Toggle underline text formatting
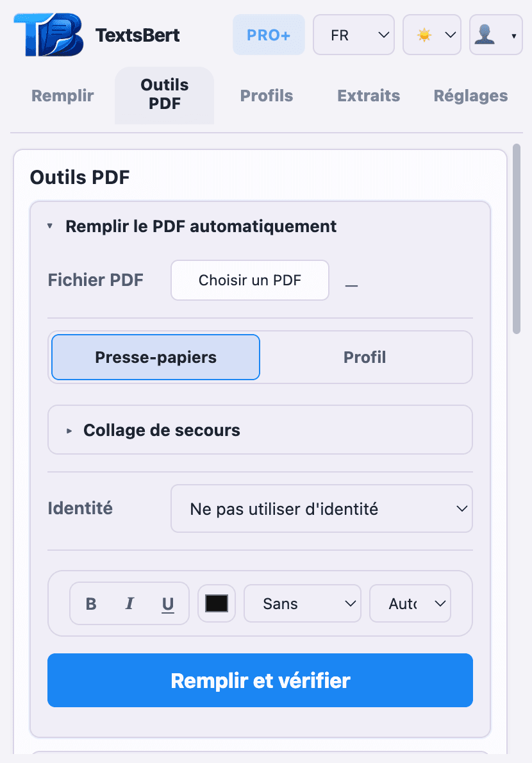Screen dimensions: 532x763 click(x=167, y=603)
